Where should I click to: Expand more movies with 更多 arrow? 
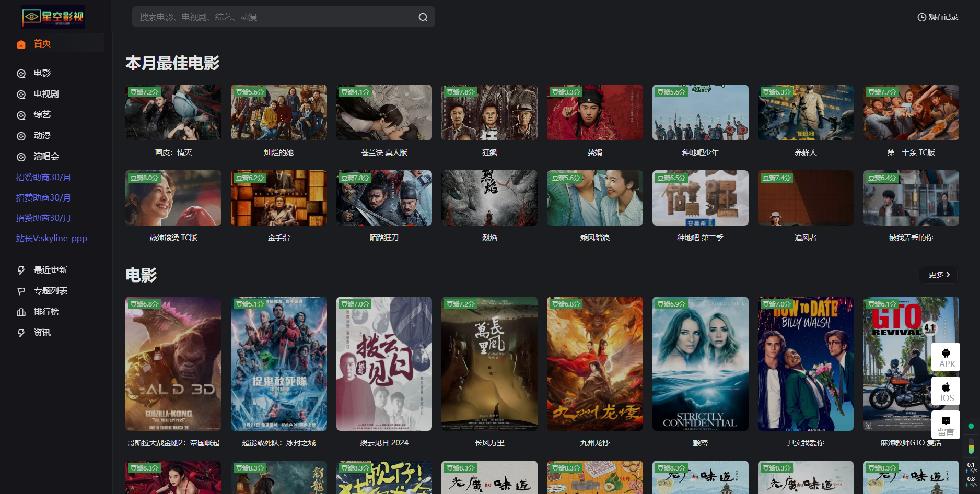[x=939, y=275]
